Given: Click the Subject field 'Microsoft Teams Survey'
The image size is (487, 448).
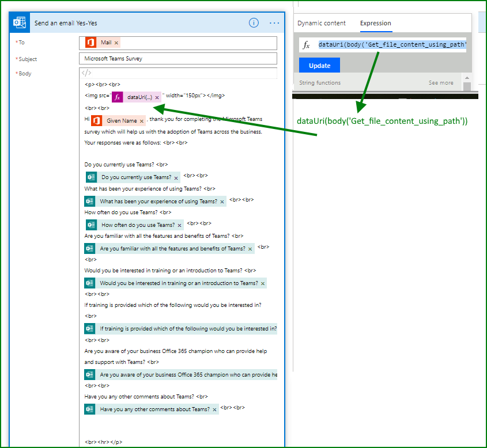Looking at the screenshot, I should (178, 59).
